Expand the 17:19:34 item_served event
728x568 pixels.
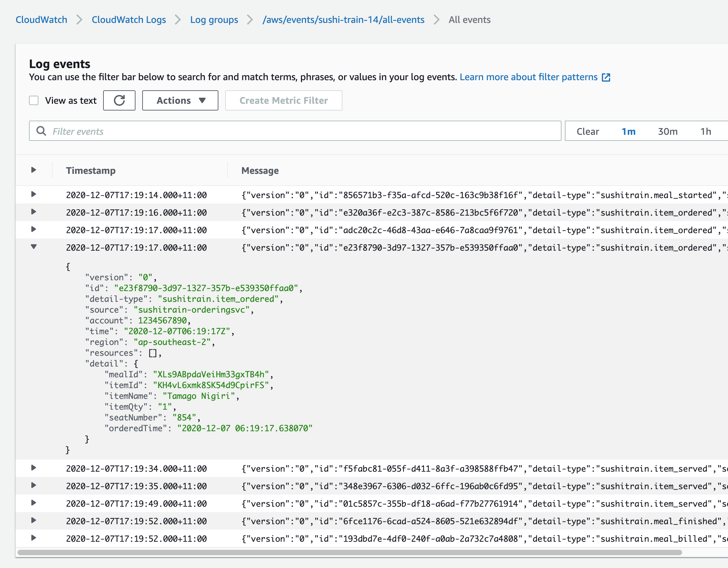point(34,468)
